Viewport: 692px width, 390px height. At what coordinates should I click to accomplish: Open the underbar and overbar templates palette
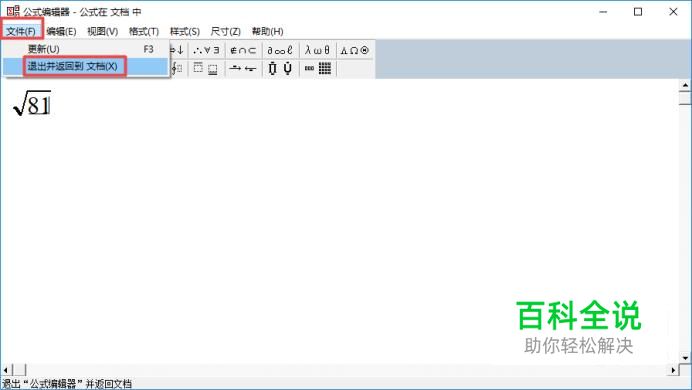click(x=207, y=68)
